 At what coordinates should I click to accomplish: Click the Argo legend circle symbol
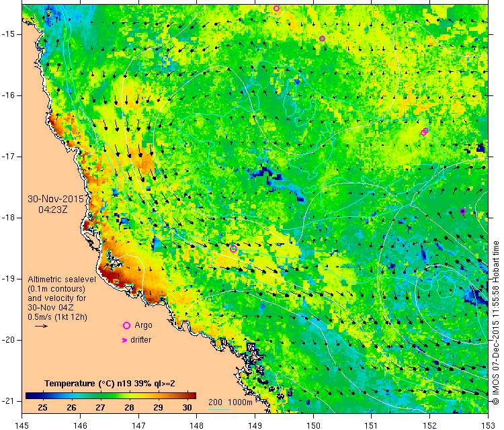[x=126, y=326]
